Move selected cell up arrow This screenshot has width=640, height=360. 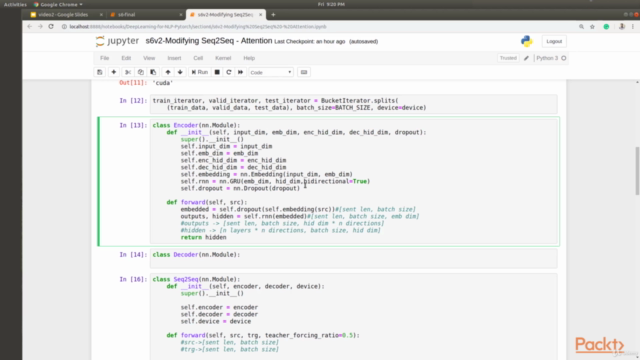pyautogui.click(x=168, y=72)
